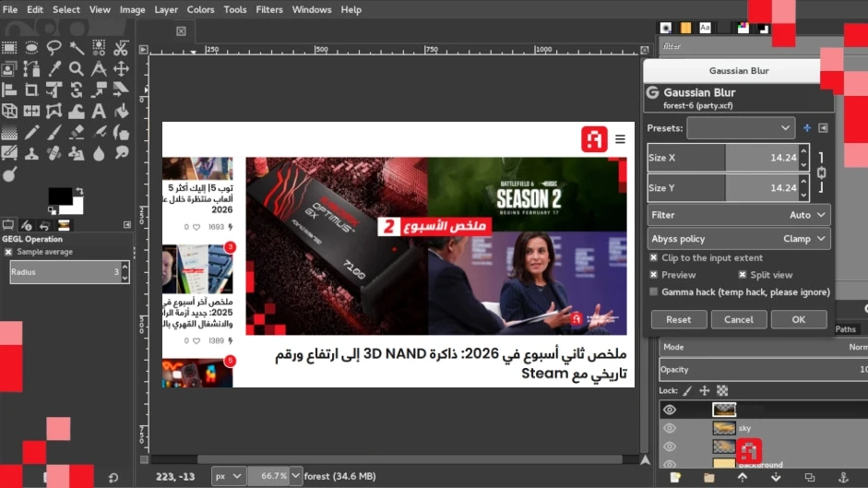The width and height of the screenshot is (868, 488).
Task: Hide the sky layer using its eye icon
Action: coord(670,428)
